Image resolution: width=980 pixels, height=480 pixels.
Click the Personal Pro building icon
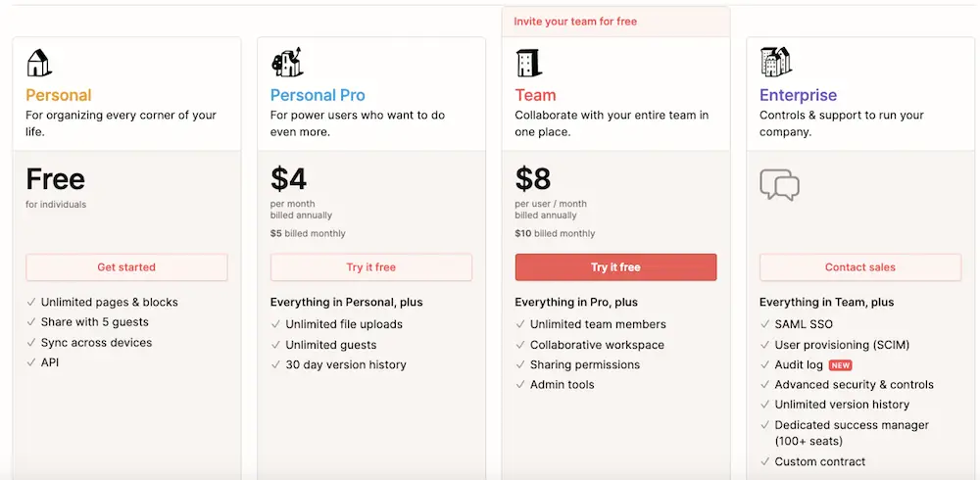[x=285, y=63]
